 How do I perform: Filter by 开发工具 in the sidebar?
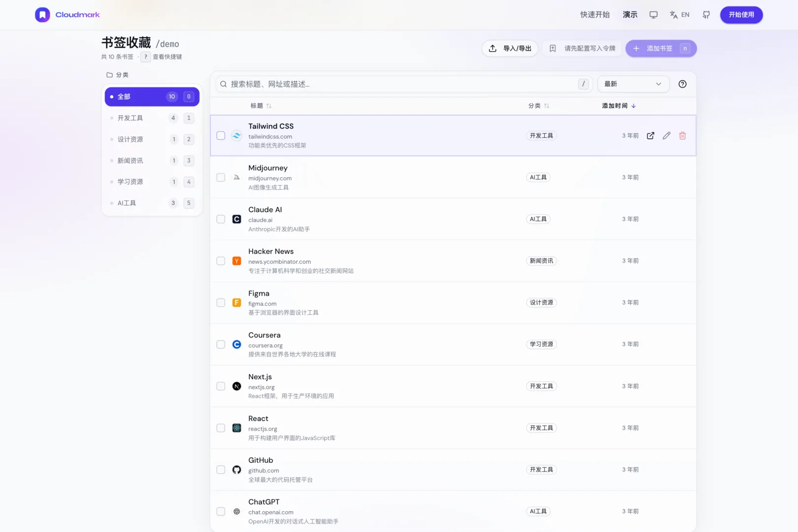pos(152,118)
